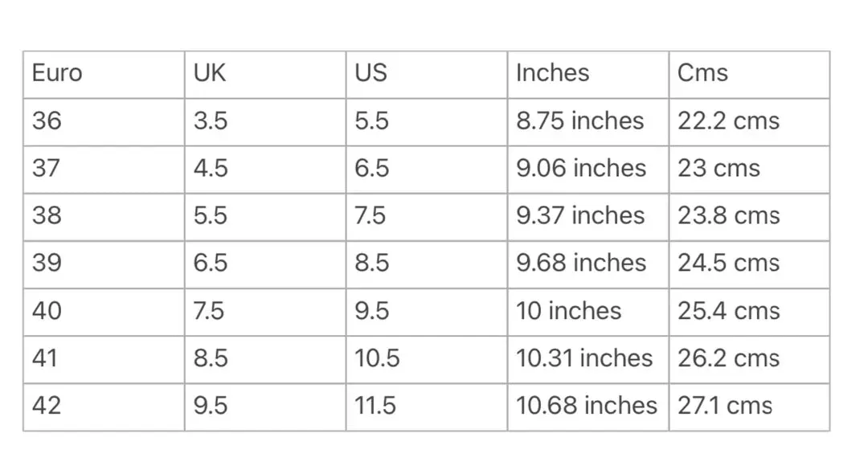Click the 25.4 cms cell
This screenshot has height=474, width=868.
pyautogui.click(x=750, y=312)
